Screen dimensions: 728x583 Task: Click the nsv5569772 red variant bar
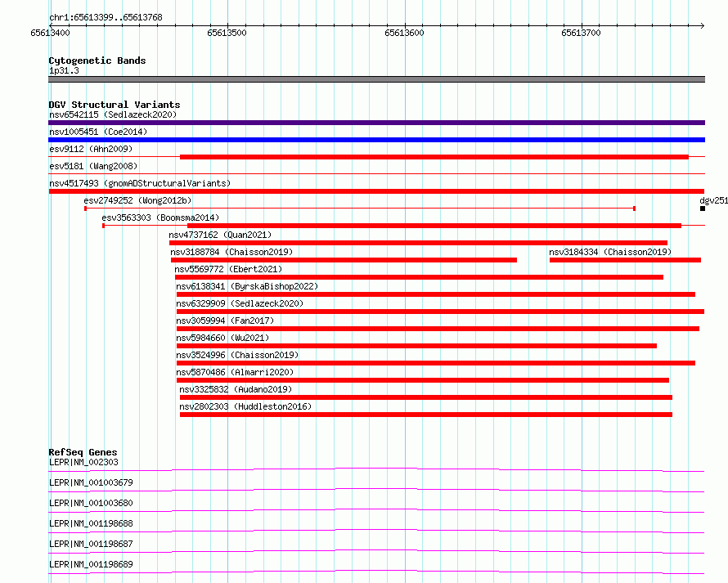(x=420, y=277)
